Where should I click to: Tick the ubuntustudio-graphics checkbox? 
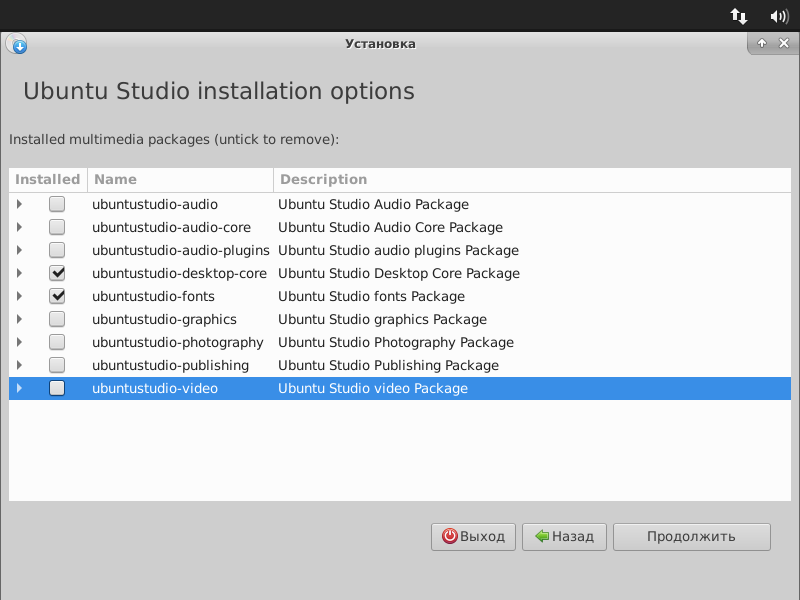[57, 319]
